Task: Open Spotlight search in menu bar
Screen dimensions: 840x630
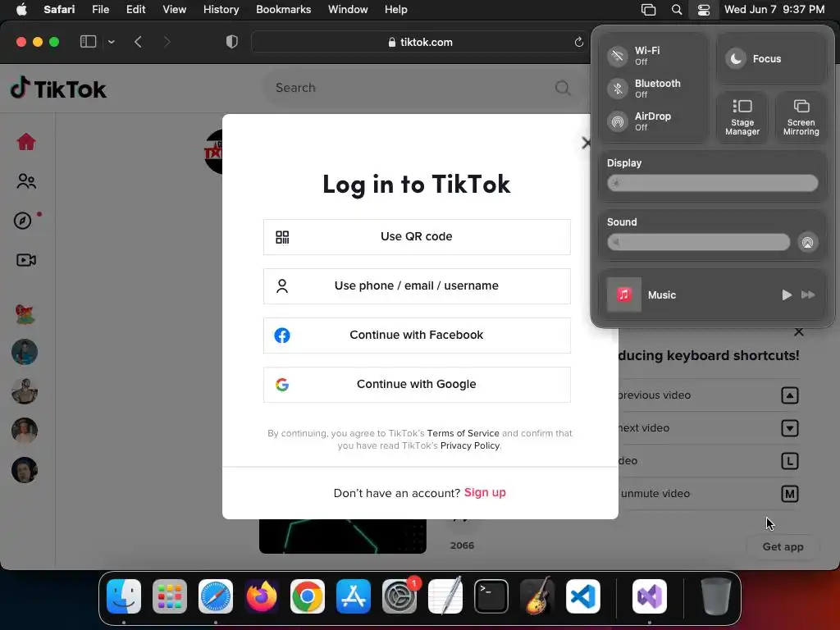Action: click(677, 10)
